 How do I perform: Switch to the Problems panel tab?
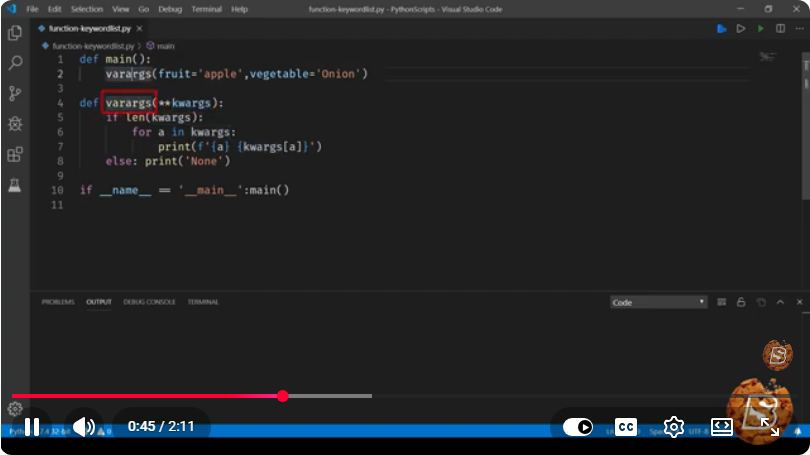click(58, 302)
